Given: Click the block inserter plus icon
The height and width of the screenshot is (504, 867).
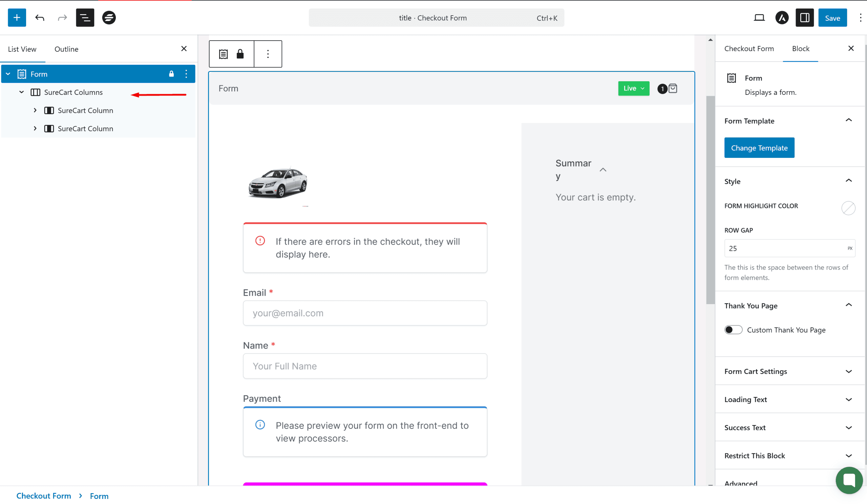Looking at the screenshot, I should (x=17, y=18).
